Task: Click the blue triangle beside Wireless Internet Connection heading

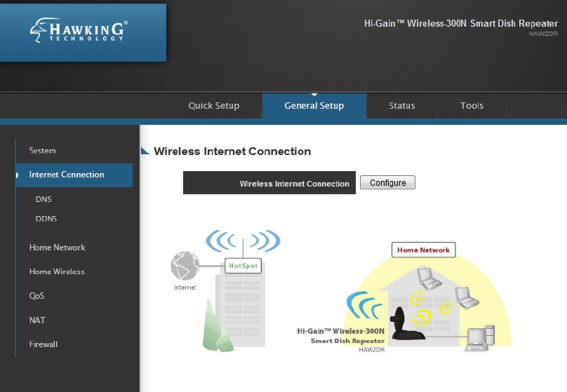Action: click(145, 151)
